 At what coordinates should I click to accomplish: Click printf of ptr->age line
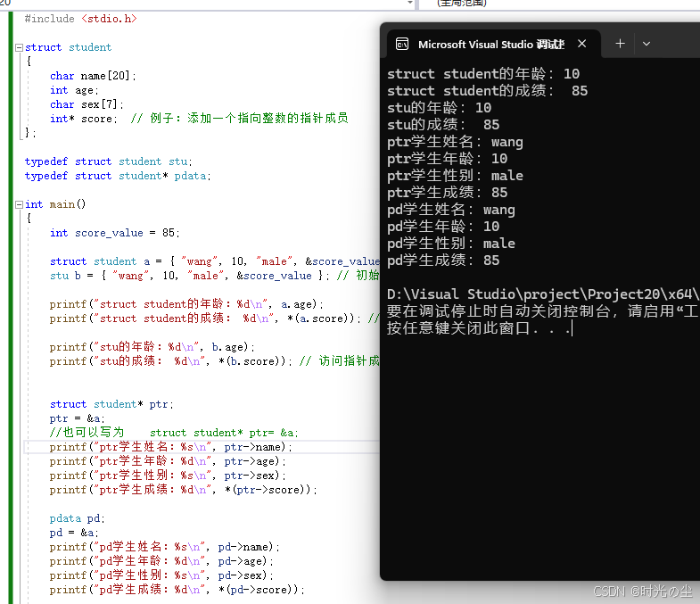(168, 462)
